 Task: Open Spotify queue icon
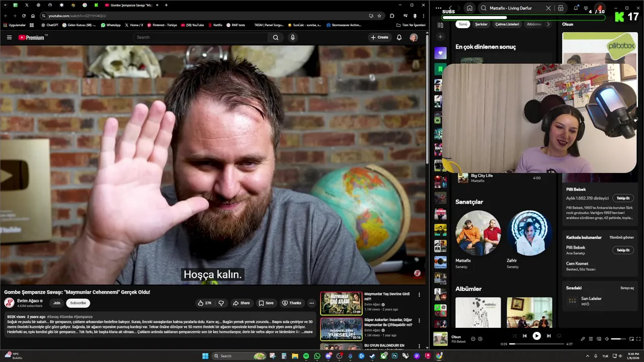click(x=591, y=339)
